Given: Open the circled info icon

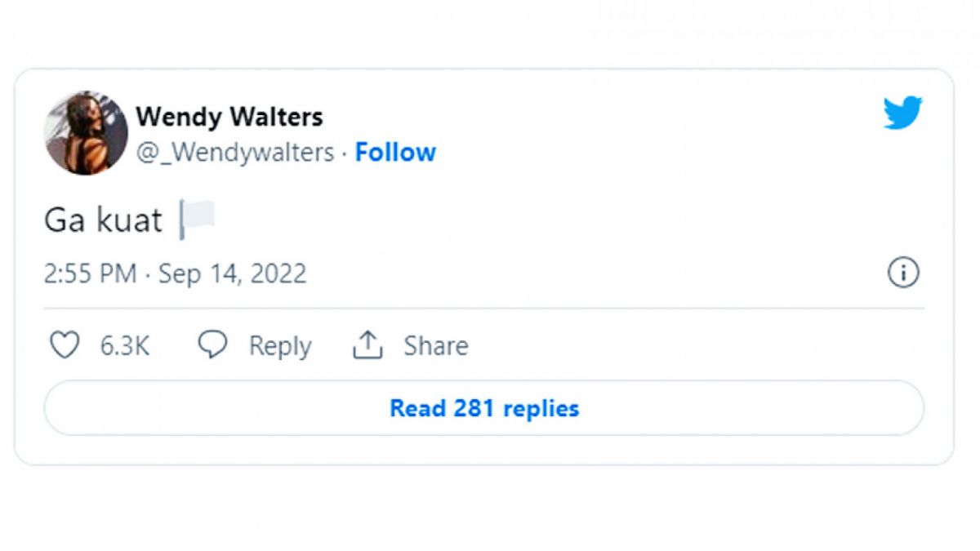Looking at the screenshot, I should (902, 273).
